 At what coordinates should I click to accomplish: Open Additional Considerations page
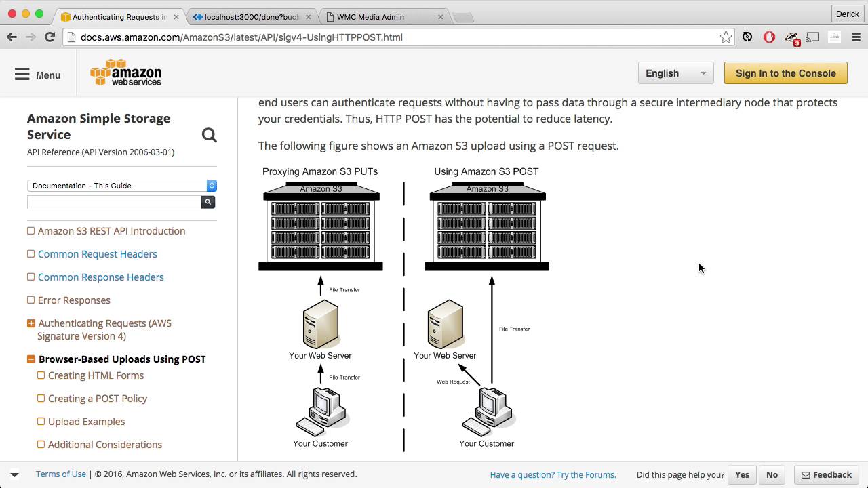point(105,445)
